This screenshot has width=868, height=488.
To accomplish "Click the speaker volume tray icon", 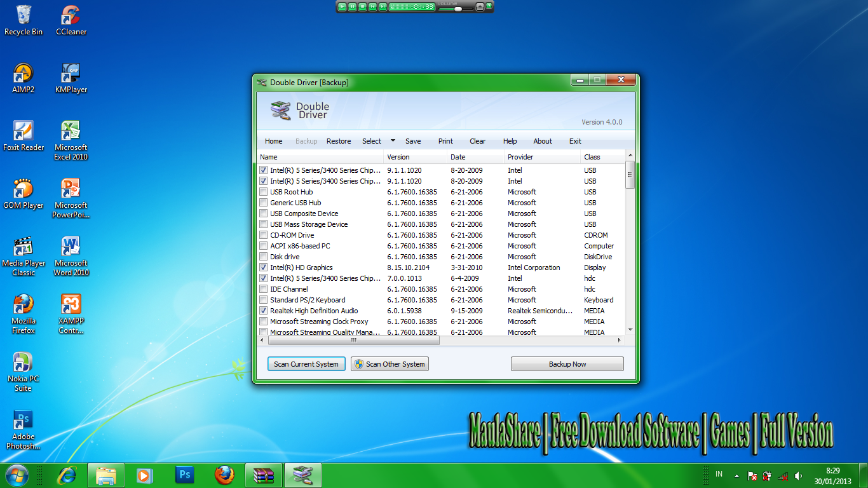I will click(798, 475).
